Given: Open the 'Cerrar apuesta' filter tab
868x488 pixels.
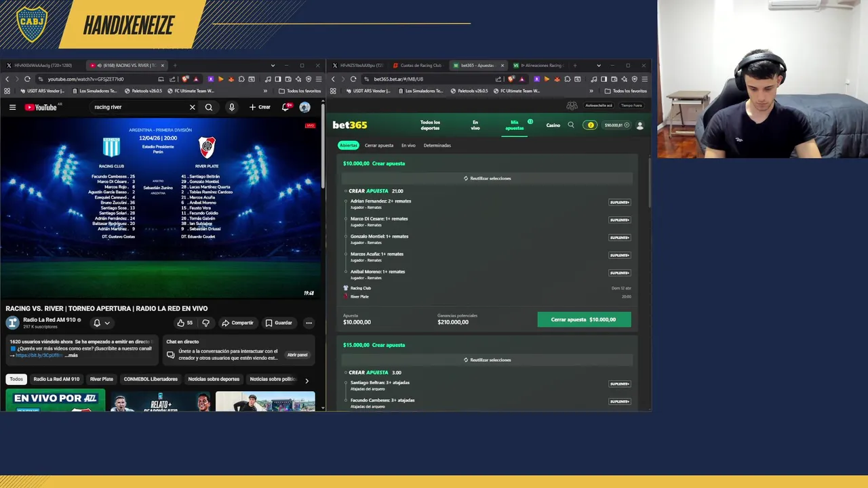Looking at the screenshot, I should click(x=379, y=145).
